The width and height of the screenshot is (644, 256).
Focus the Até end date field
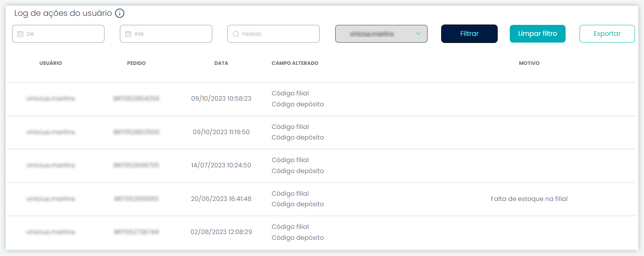[166, 34]
